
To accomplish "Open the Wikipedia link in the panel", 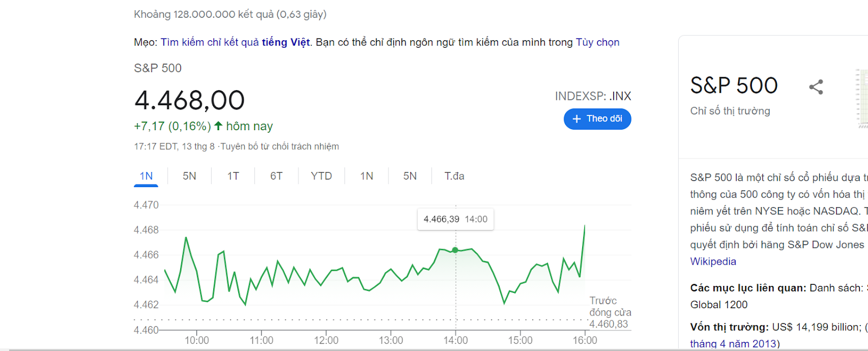I will 713,261.
